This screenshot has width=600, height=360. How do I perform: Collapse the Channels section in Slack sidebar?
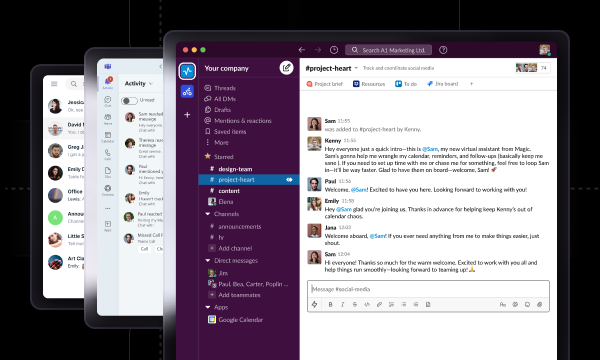[x=208, y=214]
